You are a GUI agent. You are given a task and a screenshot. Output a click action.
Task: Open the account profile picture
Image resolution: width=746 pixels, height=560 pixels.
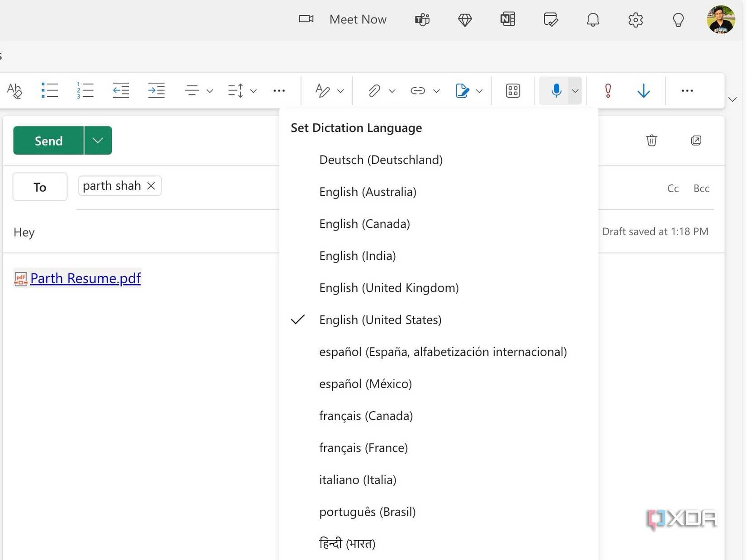(x=721, y=19)
